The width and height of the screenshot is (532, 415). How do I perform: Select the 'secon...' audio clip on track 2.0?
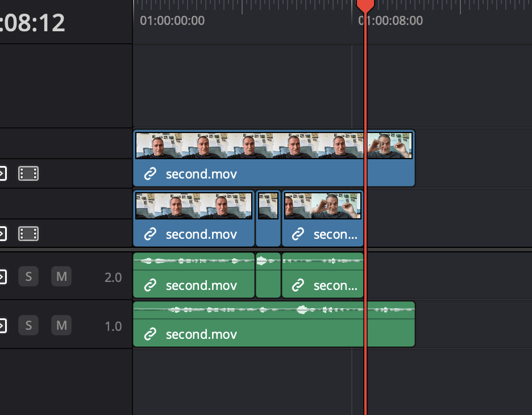(323, 275)
